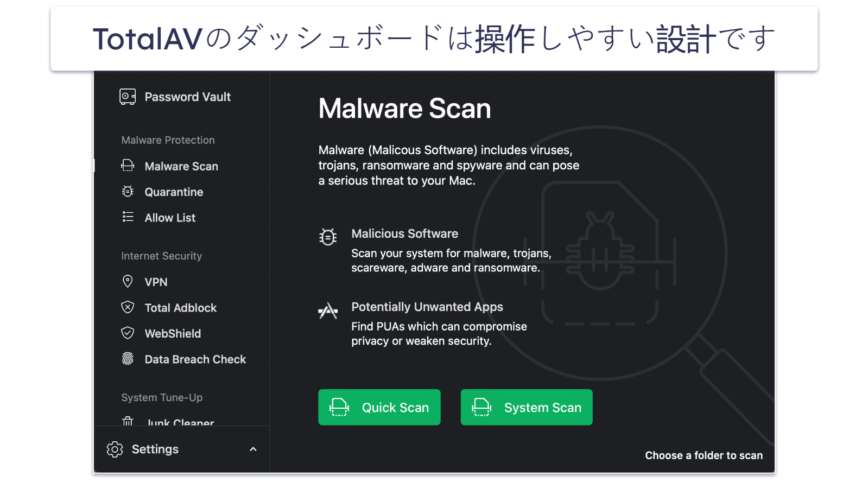Click the Allow List icon
868x488 pixels.
128,217
